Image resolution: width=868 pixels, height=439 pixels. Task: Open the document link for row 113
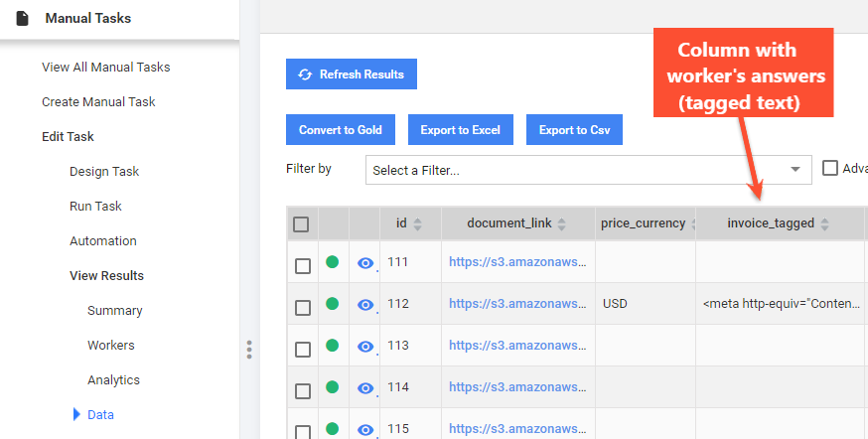pos(517,345)
